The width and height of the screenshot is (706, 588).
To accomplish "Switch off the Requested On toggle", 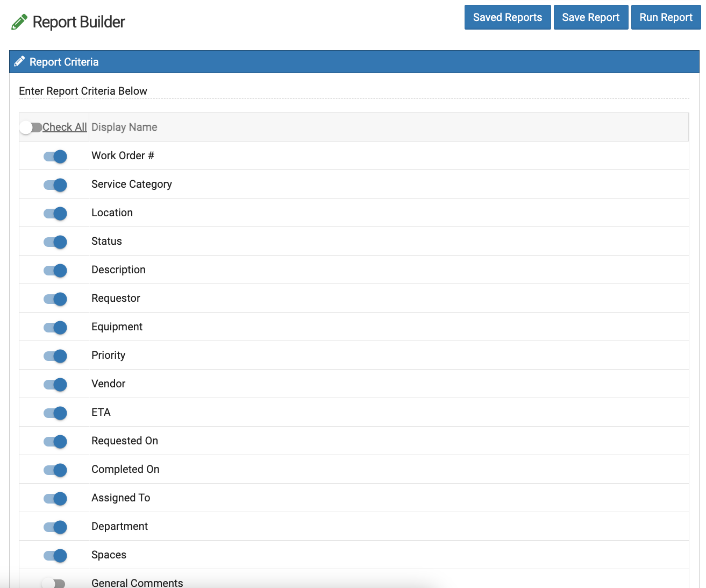I will [55, 441].
